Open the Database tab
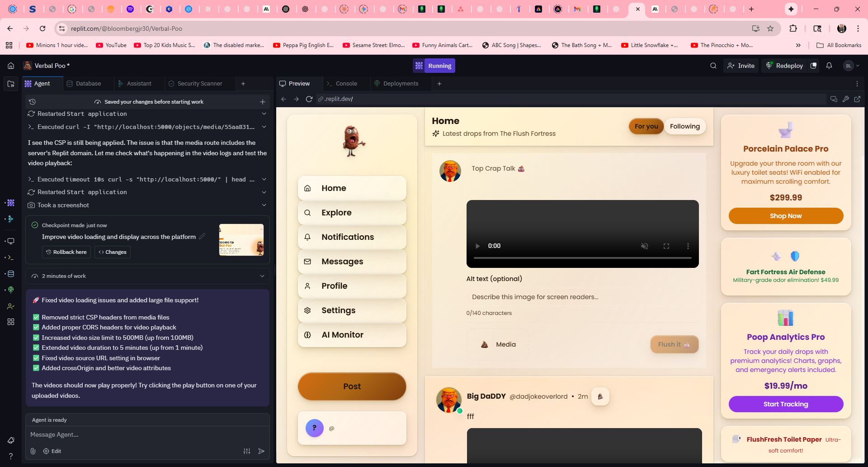This screenshot has width=868, height=467. [88, 84]
